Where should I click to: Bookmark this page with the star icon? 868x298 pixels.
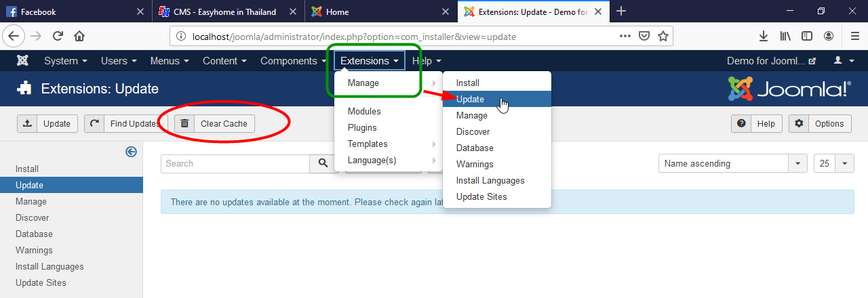(663, 36)
